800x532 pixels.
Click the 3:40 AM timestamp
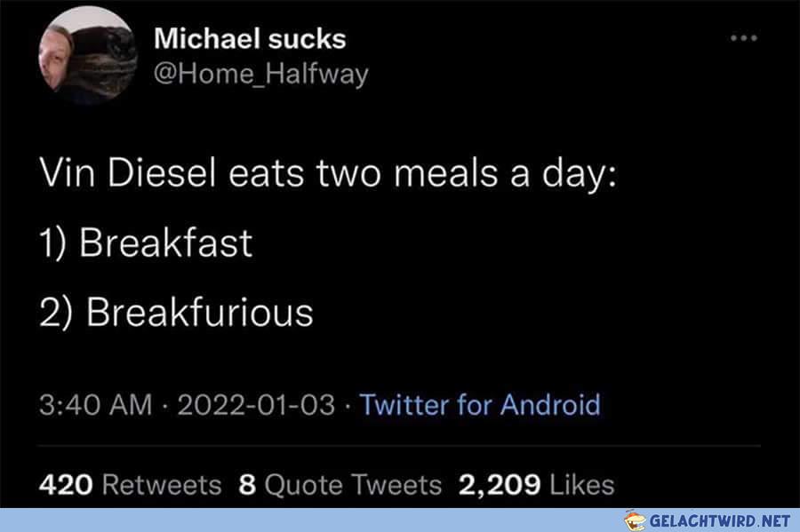tap(96, 405)
